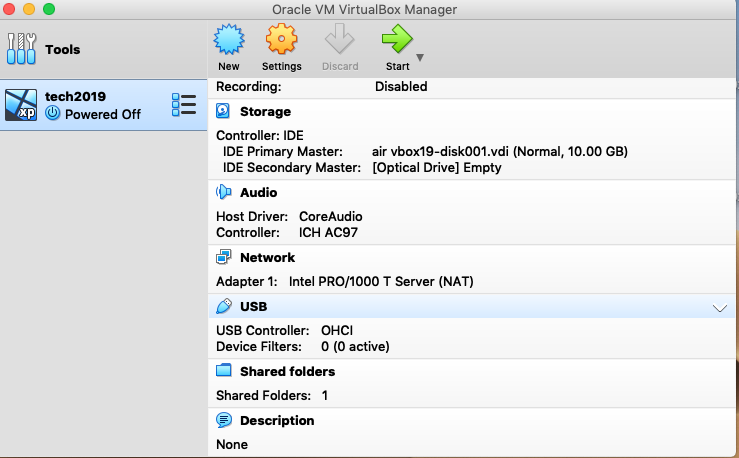
Task: Open the Audio section header
Action: [259, 193]
